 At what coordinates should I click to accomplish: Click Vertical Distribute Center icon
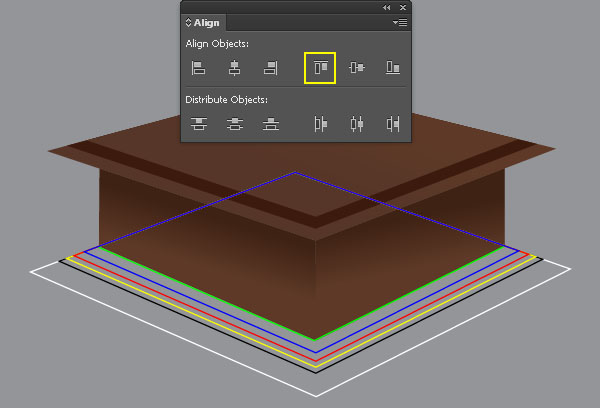(x=235, y=124)
